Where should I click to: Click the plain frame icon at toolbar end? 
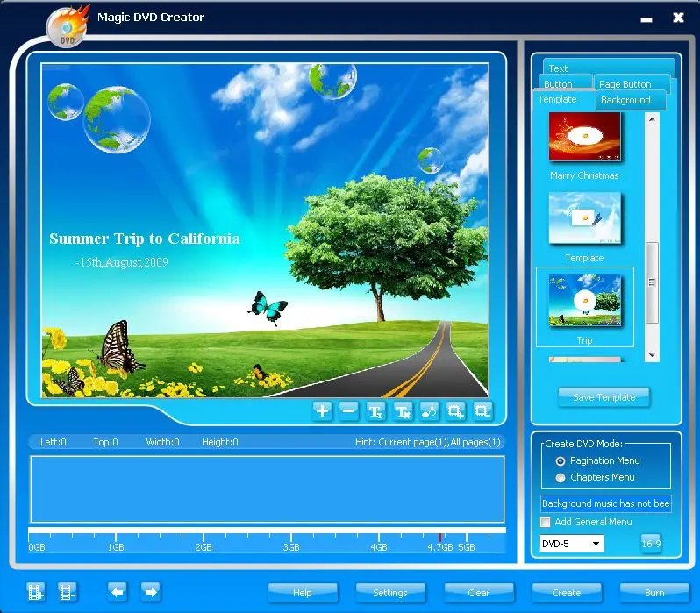[x=482, y=410]
